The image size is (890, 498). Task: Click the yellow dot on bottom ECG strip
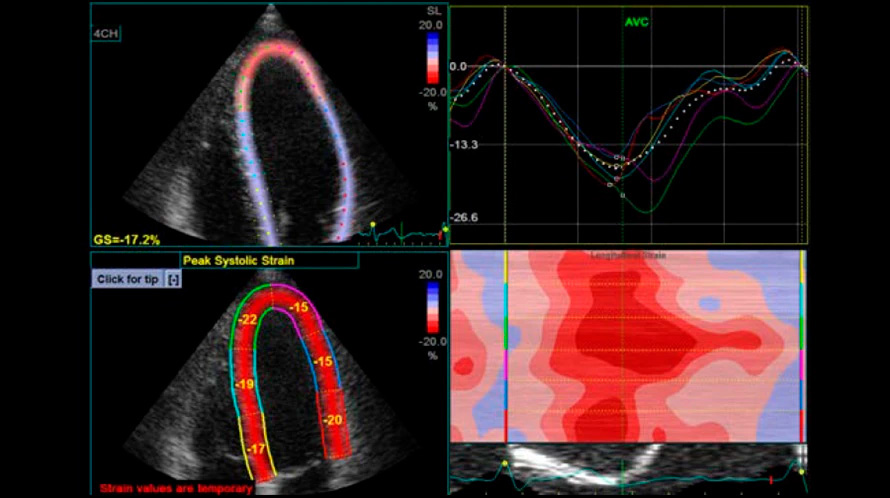[506, 463]
